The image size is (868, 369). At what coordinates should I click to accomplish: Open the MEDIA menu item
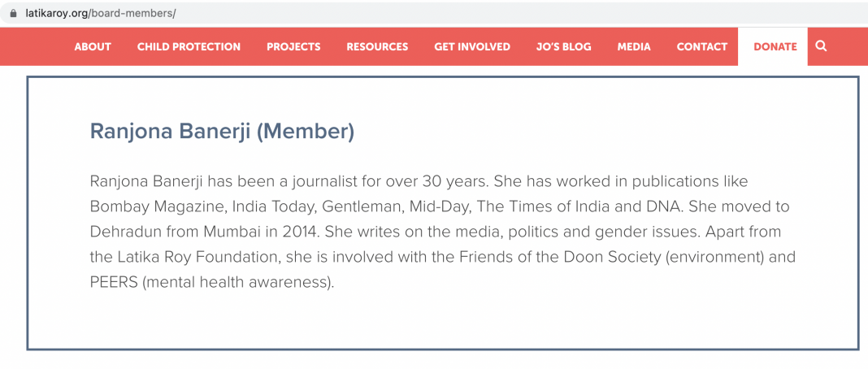pyautogui.click(x=634, y=47)
